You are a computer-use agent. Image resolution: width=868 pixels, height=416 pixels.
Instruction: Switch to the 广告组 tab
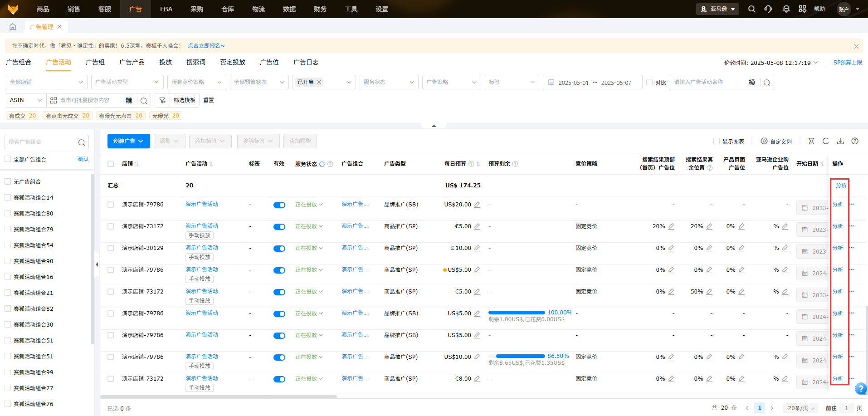pos(95,62)
